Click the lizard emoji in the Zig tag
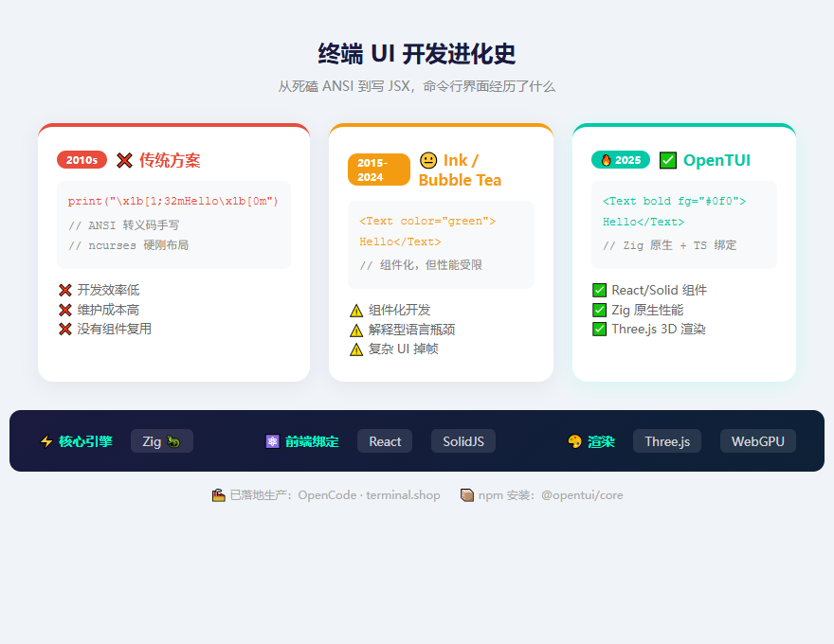The width and height of the screenshot is (834, 644). [x=173, y=441]
